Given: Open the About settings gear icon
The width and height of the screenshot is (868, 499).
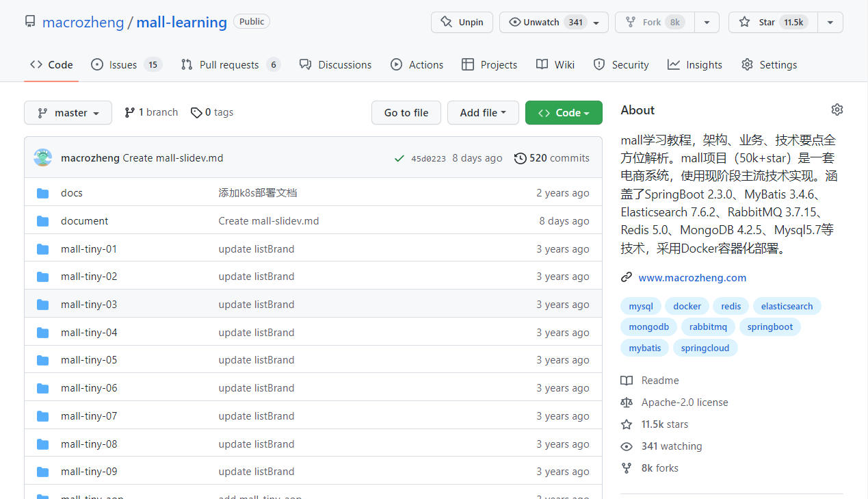Looking at the screenshot, I should (x=837, y=110).
